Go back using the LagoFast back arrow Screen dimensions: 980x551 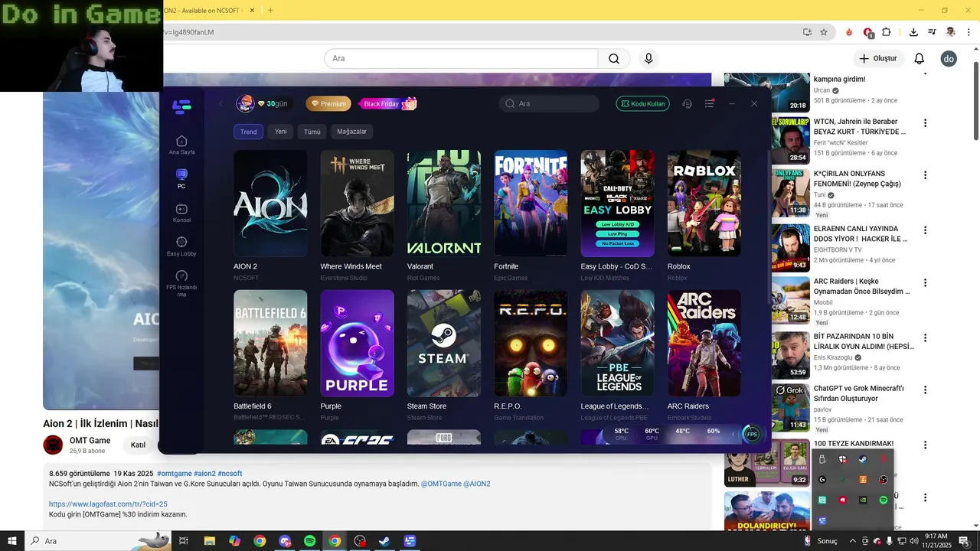220,103
